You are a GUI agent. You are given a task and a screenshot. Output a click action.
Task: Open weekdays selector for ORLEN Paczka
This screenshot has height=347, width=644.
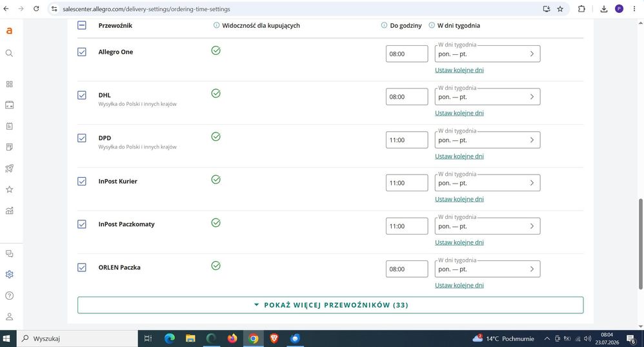click(x=488, y=269)
